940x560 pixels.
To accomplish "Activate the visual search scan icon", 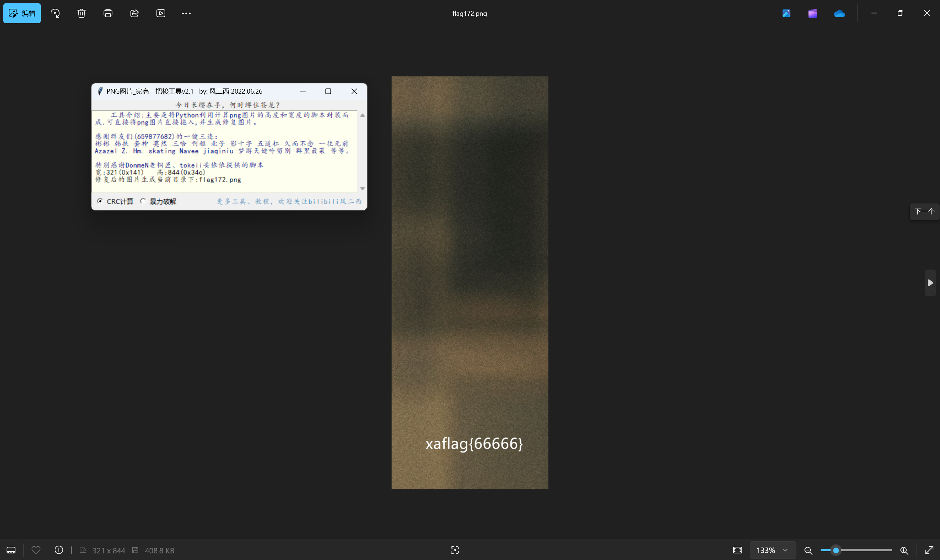I will [x=455, y=550].
